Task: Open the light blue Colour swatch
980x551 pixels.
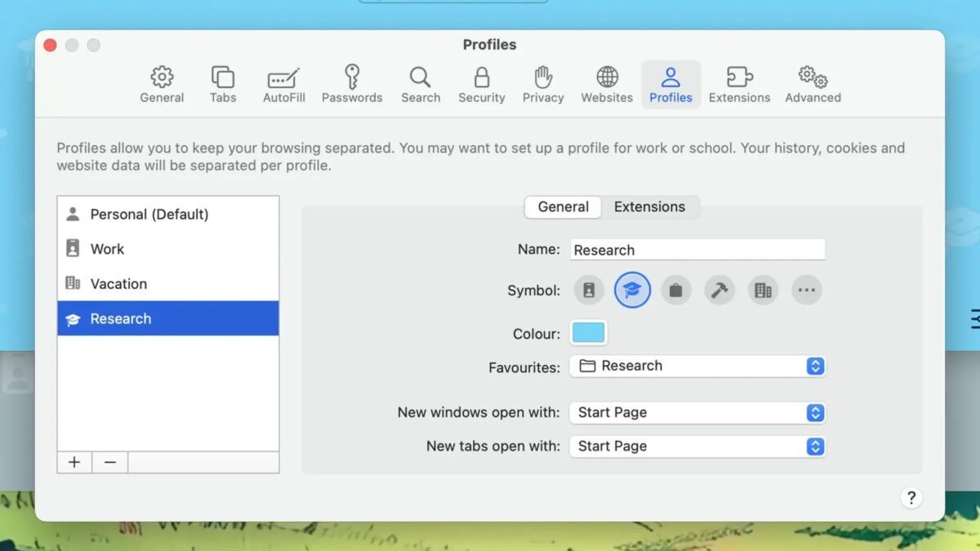Action: 588,333
